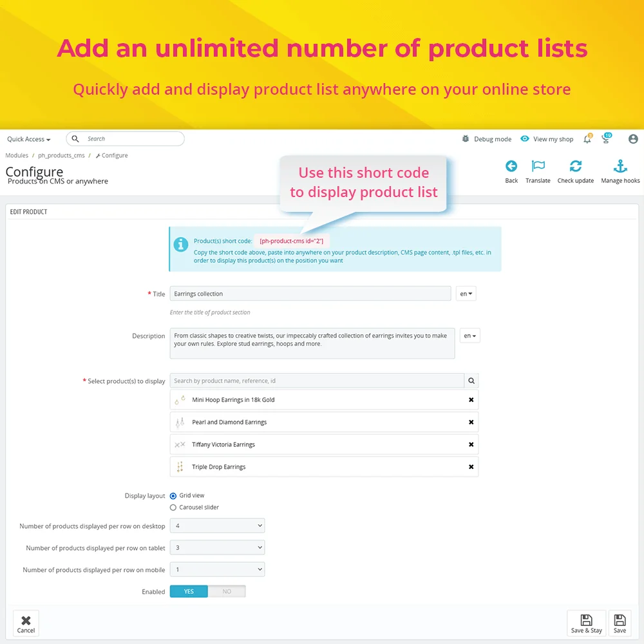Click the orders shopping cart icon
The width and height of the screenshot is (644, 644).
(606, 139)
